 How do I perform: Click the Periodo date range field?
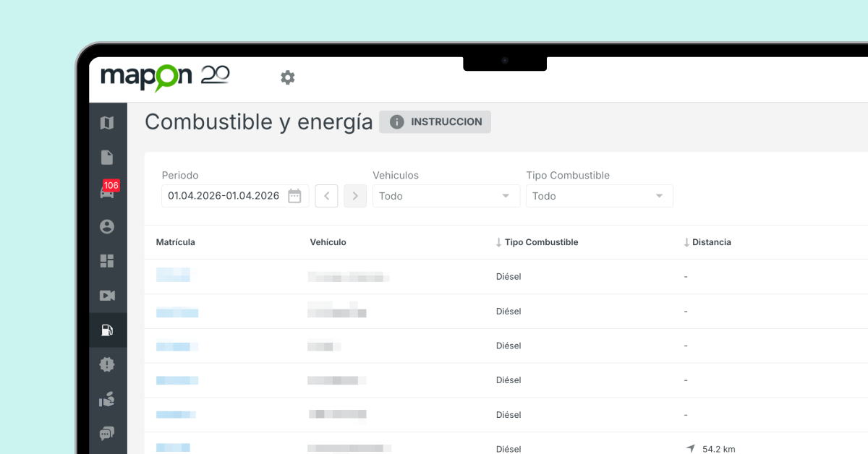[x=224, y=195]
